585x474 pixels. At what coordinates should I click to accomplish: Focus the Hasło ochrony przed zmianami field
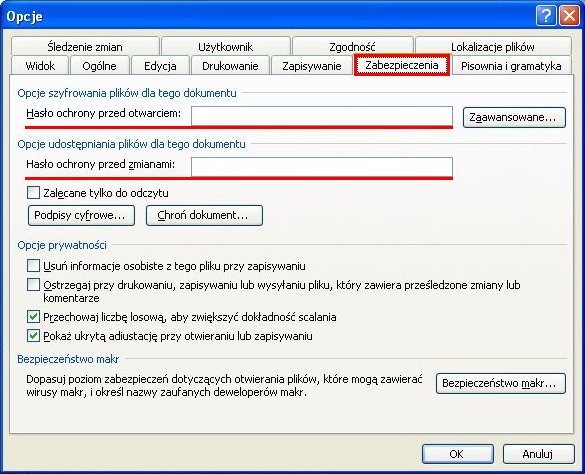point(322,167)
